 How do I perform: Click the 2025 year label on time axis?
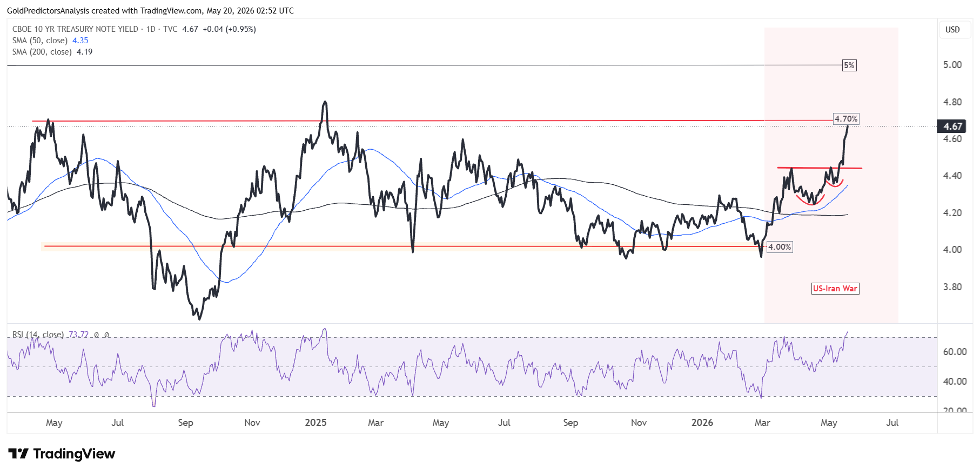pyautogui.click(x=316, y=423)
